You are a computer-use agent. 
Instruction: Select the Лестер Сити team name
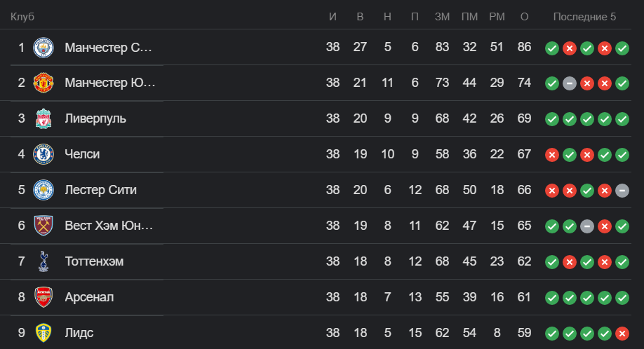[100, 190]
